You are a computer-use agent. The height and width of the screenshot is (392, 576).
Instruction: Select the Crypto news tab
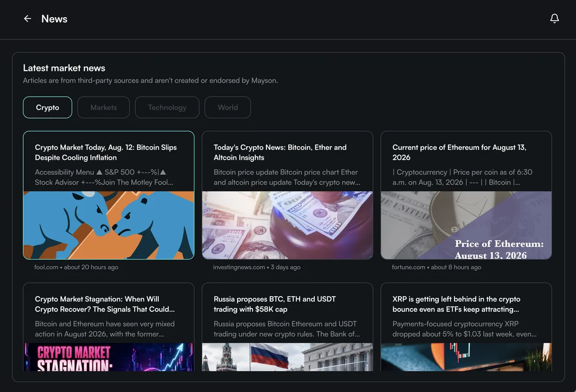point(48,107)
